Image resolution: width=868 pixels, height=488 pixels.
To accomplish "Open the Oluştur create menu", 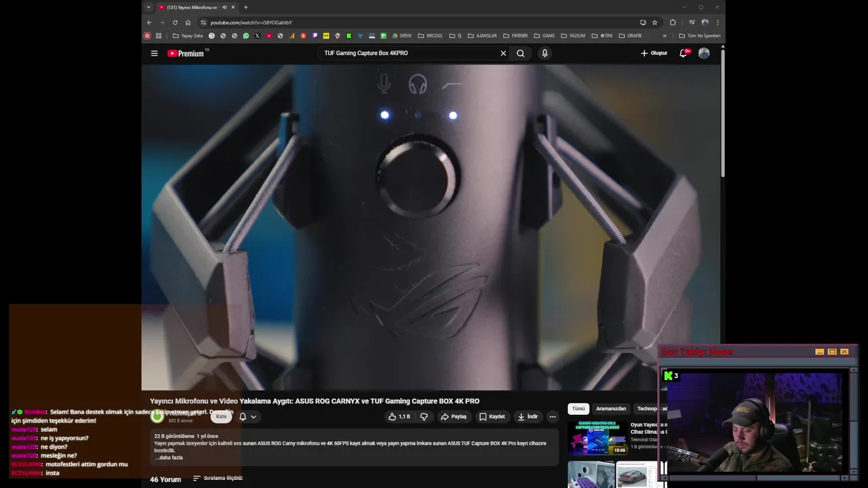I will pyautogui.click(x=654, y=54).
